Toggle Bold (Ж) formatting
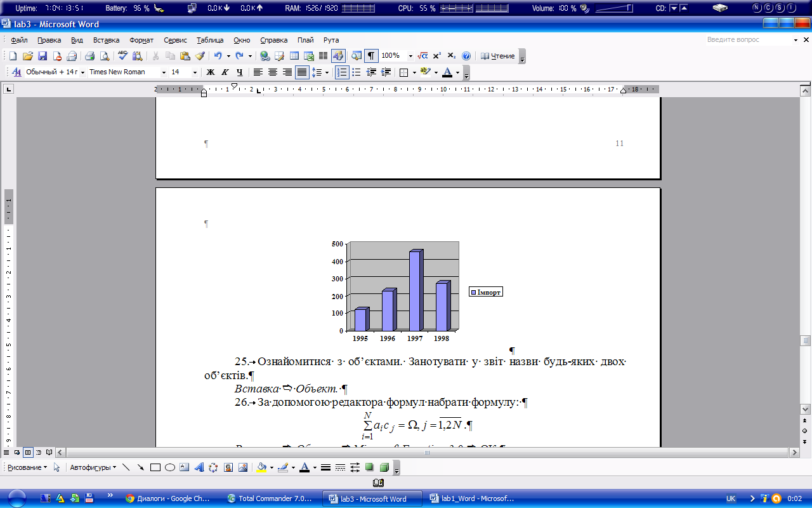 pos(211,72)
